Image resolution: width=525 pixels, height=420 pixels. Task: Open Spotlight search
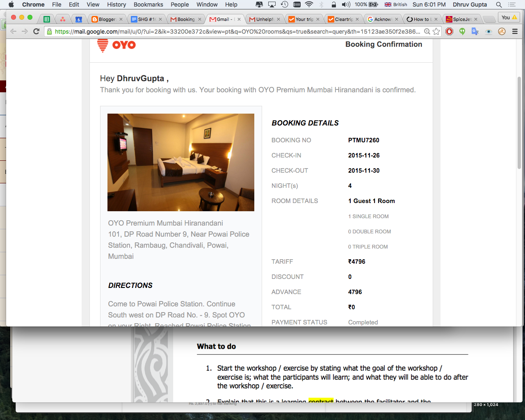pos(499,5)
